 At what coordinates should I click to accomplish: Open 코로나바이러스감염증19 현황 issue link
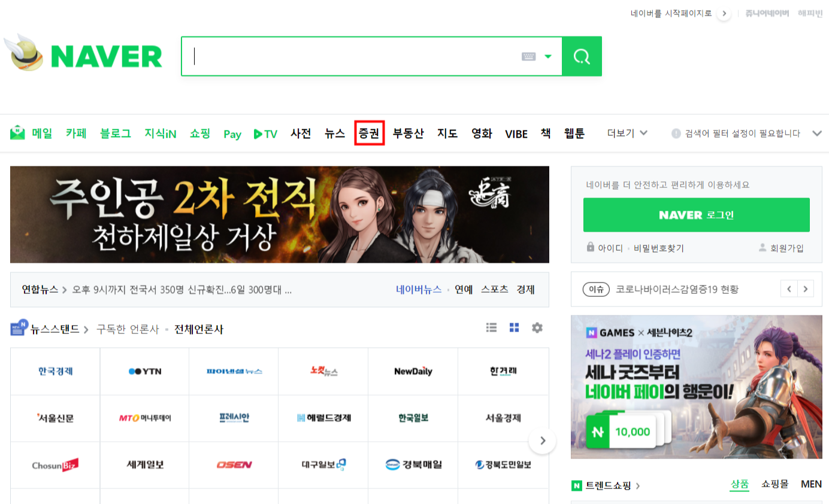click(x=677, y=289)
